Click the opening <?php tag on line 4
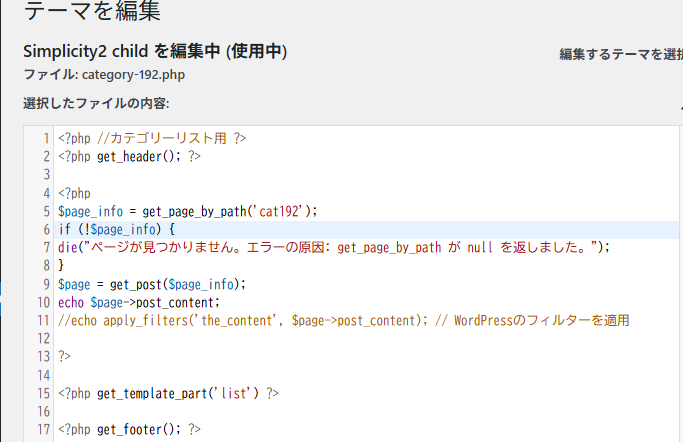The height and width of the screenshot is (442, 683). point(74,193)
